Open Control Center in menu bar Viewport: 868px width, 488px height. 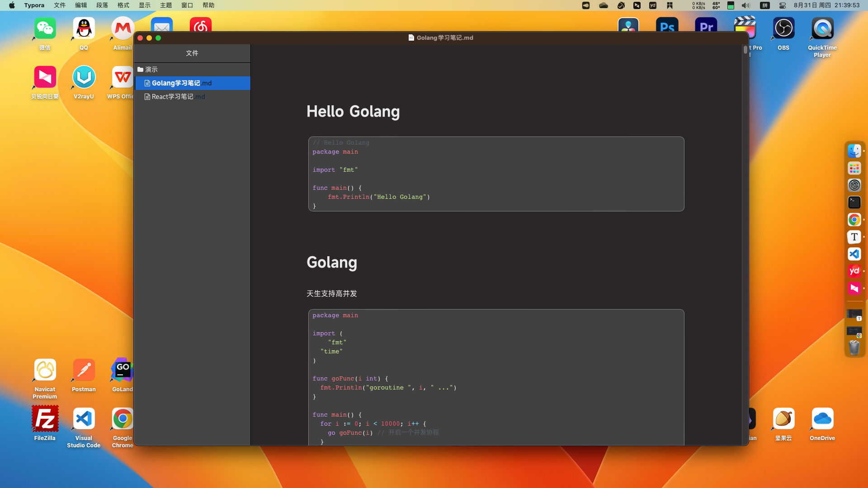coord(783,5)
